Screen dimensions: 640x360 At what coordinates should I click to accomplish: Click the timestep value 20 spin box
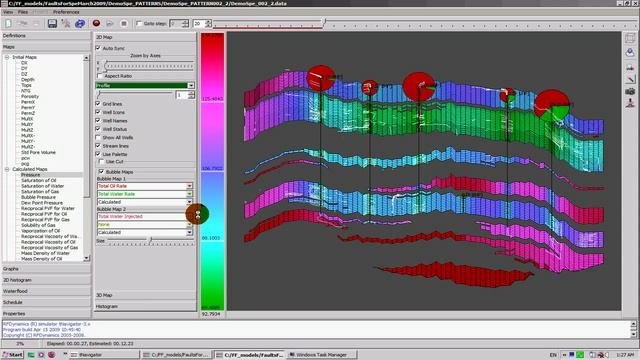(202, 24)
